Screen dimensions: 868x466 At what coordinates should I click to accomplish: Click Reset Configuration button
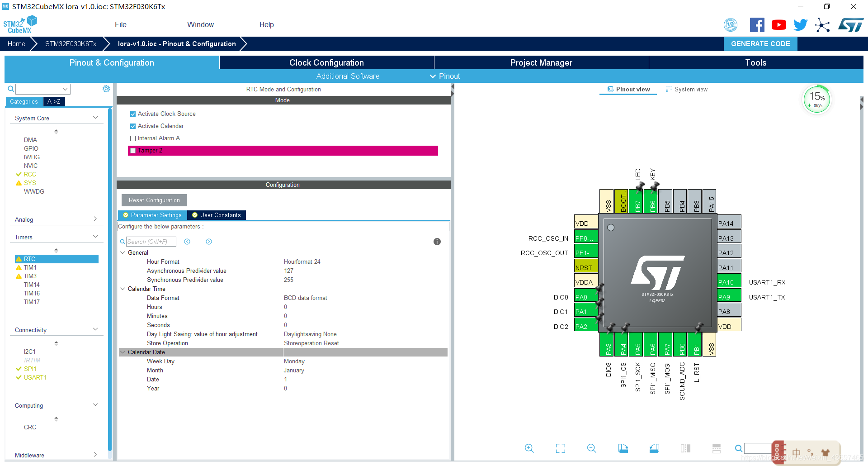154,200
